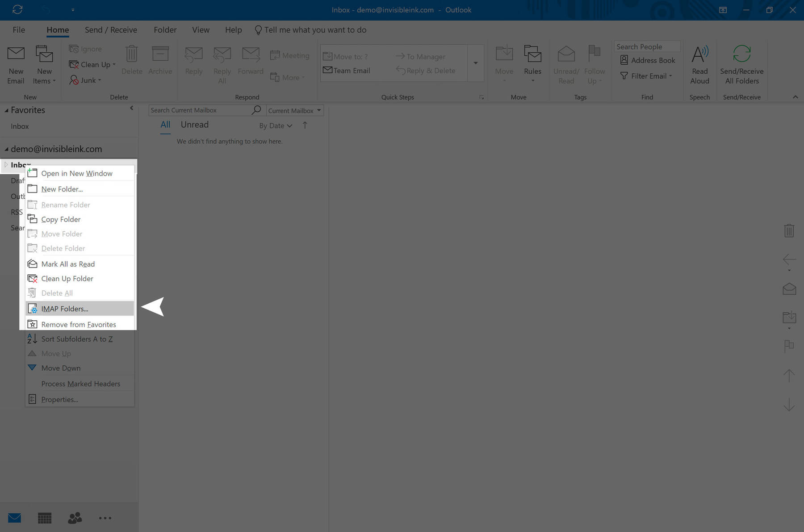The image size is (804, 532).
Task: Click the Forward icon
Action: [251, 54]
